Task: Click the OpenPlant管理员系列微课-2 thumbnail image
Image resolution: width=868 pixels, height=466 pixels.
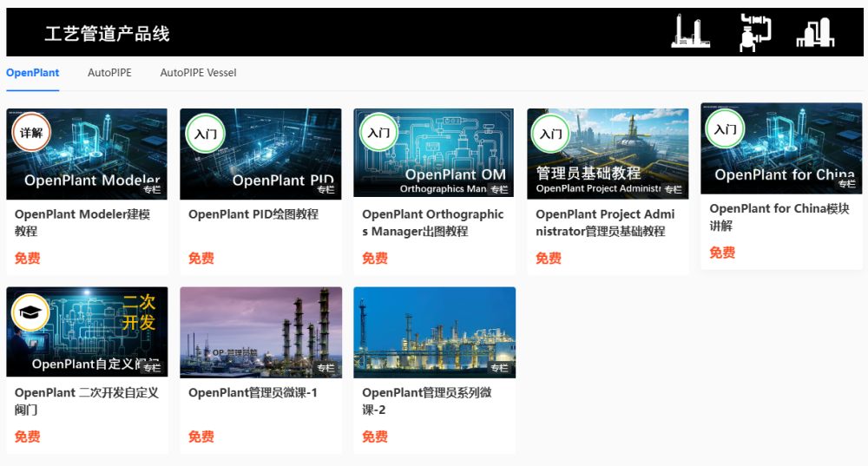Action: 434,332
